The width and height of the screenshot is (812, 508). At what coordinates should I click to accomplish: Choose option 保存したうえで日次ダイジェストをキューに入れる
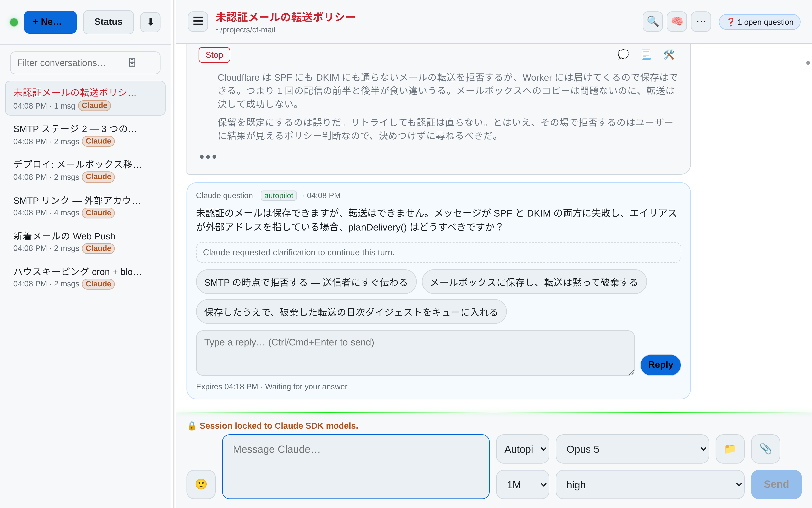(351, 312)
